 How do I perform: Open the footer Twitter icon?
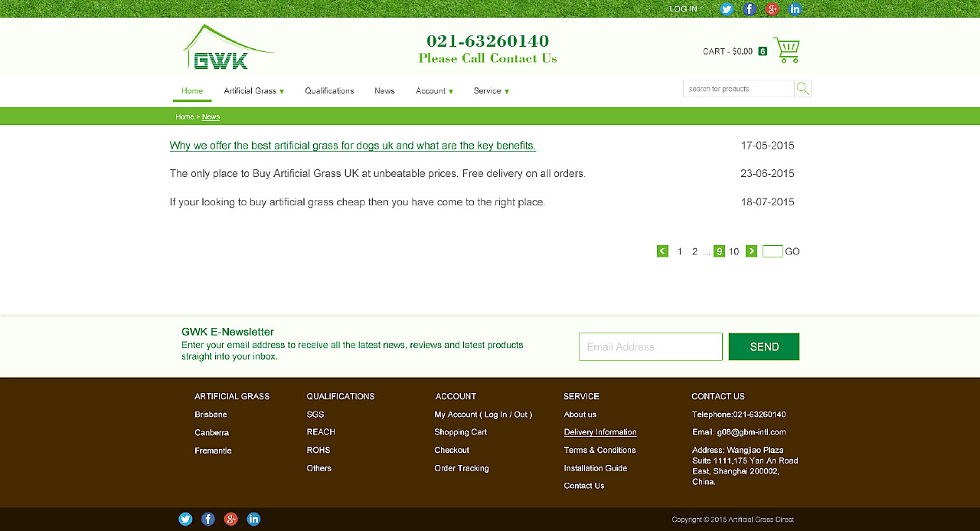(185, 520)
